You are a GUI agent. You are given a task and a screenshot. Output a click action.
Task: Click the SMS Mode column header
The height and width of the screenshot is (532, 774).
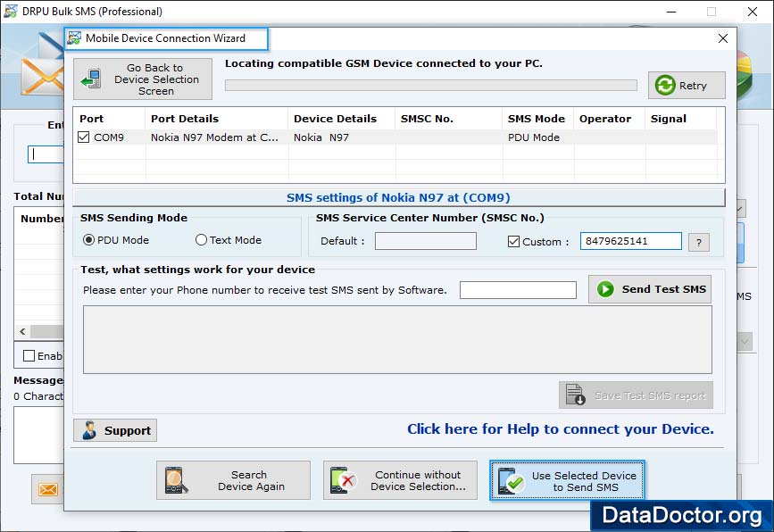[x=536, y=119]
